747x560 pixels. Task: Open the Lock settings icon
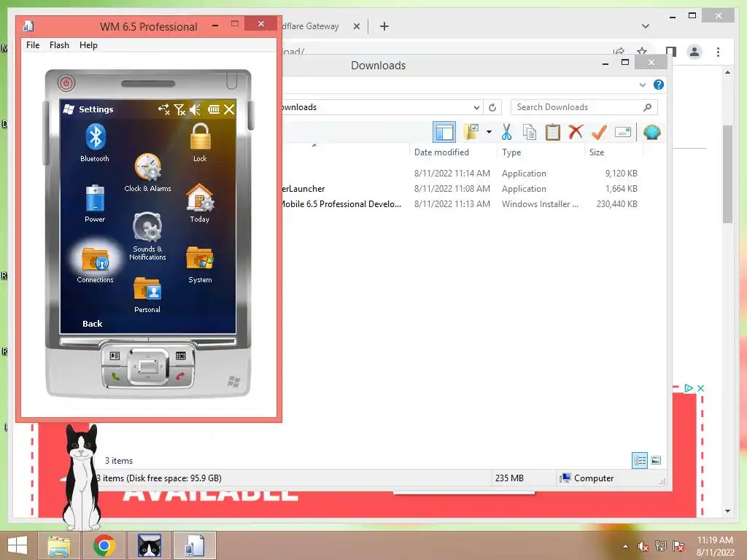(200, 142)
